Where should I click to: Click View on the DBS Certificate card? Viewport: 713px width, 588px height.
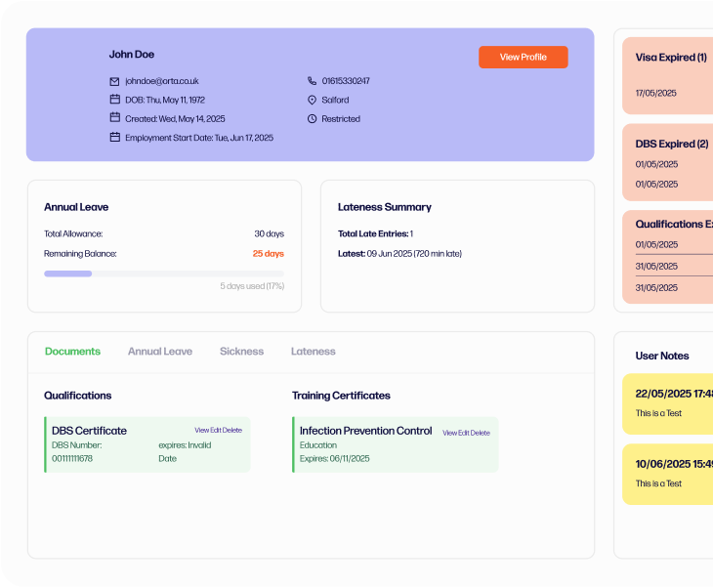click(201, 431)
